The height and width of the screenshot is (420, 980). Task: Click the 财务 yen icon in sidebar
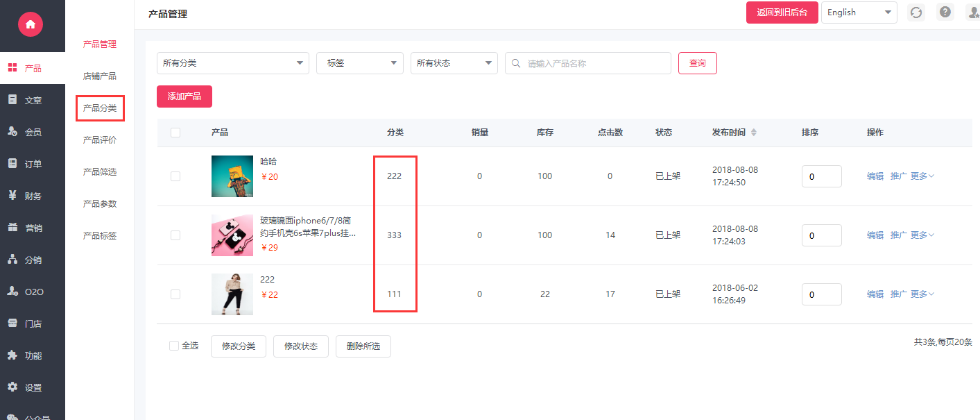(12, 196)
